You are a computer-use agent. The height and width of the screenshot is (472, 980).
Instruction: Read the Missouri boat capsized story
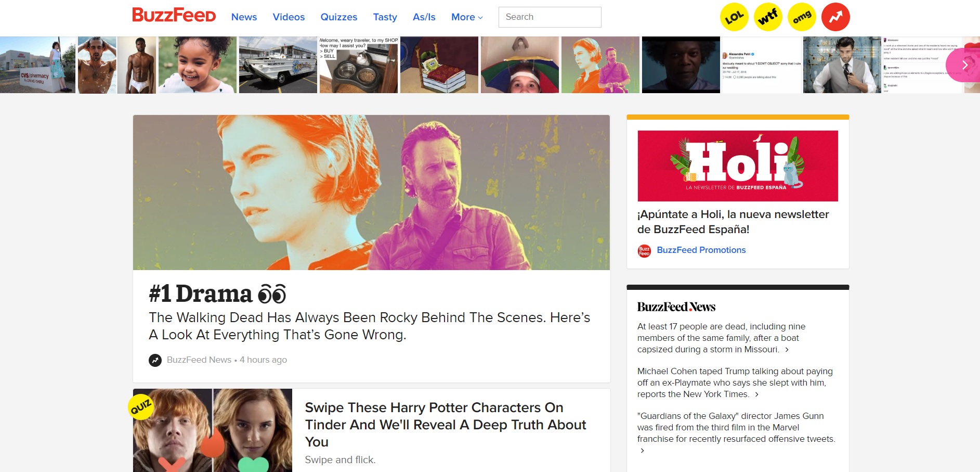(722, 338)
